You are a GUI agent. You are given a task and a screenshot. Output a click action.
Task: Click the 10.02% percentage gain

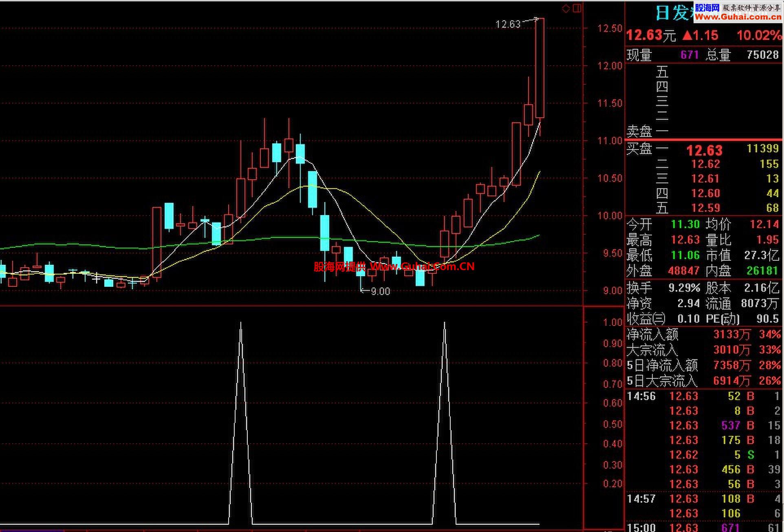[x=759, y=35]
